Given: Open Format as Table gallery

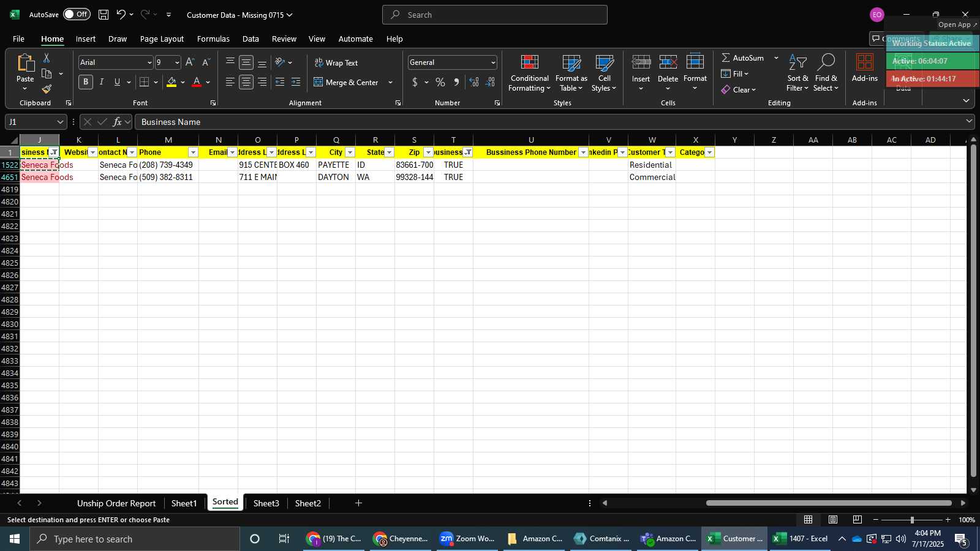Looking at the screenshot, I should point(571,73).
